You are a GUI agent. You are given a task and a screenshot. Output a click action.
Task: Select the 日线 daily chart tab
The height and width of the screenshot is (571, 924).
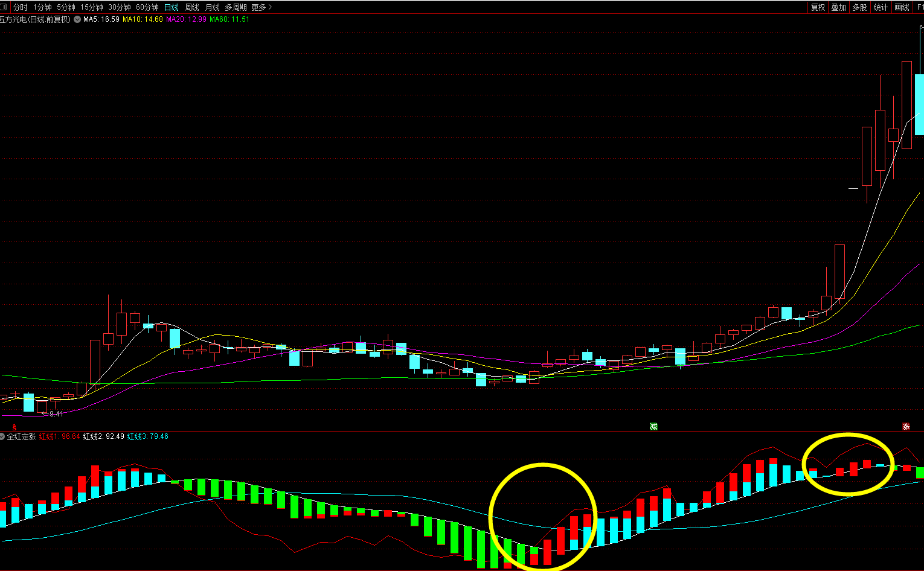pyautogui.click(x=172, y=7)
